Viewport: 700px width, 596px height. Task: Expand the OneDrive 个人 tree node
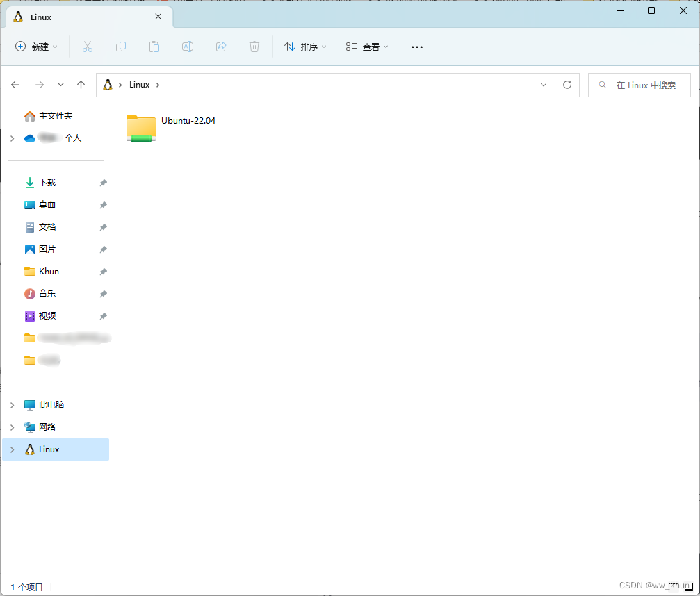point(13,139)
